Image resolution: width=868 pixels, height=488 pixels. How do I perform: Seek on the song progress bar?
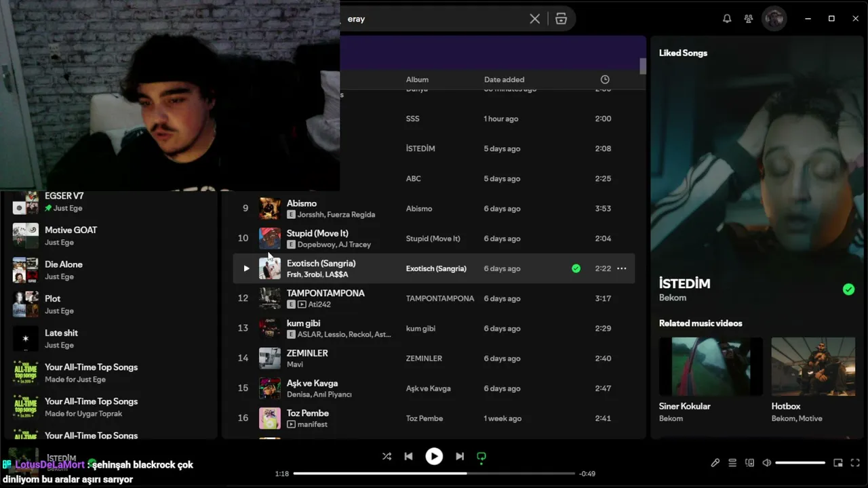[x=434, y=474]
